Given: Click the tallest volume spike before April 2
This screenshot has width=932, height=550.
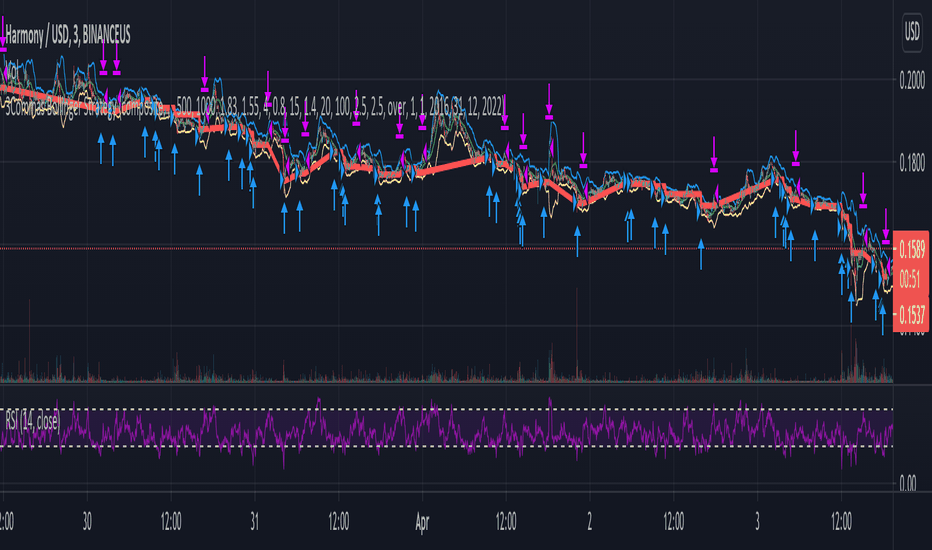Looking at the screenshot, I should (x=577, y=334).
